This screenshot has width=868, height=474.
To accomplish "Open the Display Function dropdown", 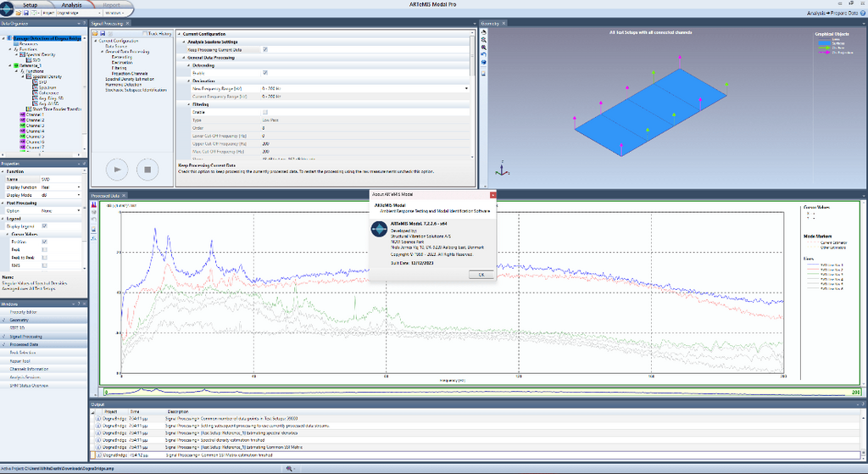I will [79, 187].
